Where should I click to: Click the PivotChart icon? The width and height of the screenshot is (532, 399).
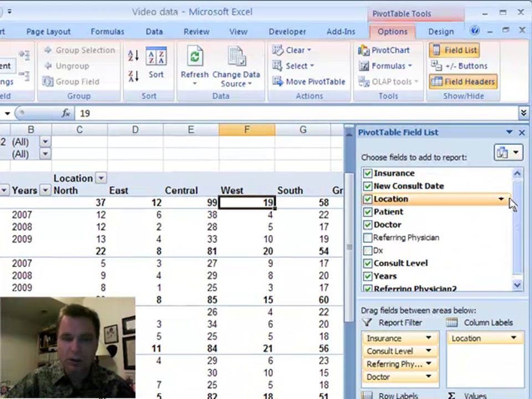click(x=364, y=50)
